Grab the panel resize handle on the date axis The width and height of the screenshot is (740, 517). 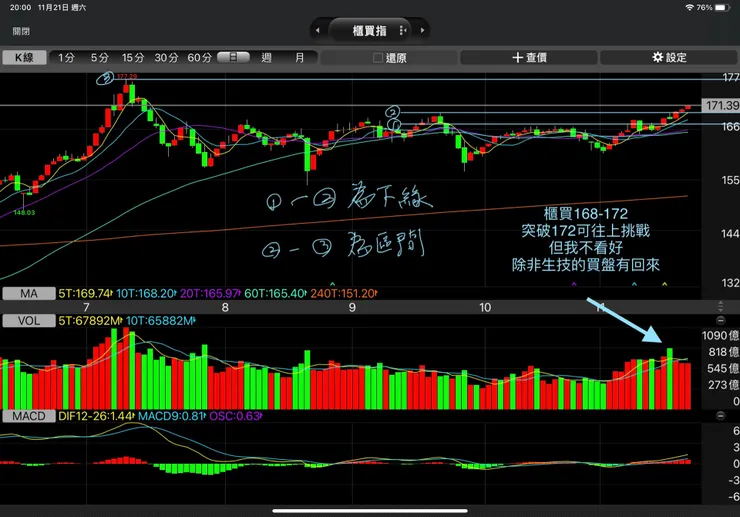point(720,306)
